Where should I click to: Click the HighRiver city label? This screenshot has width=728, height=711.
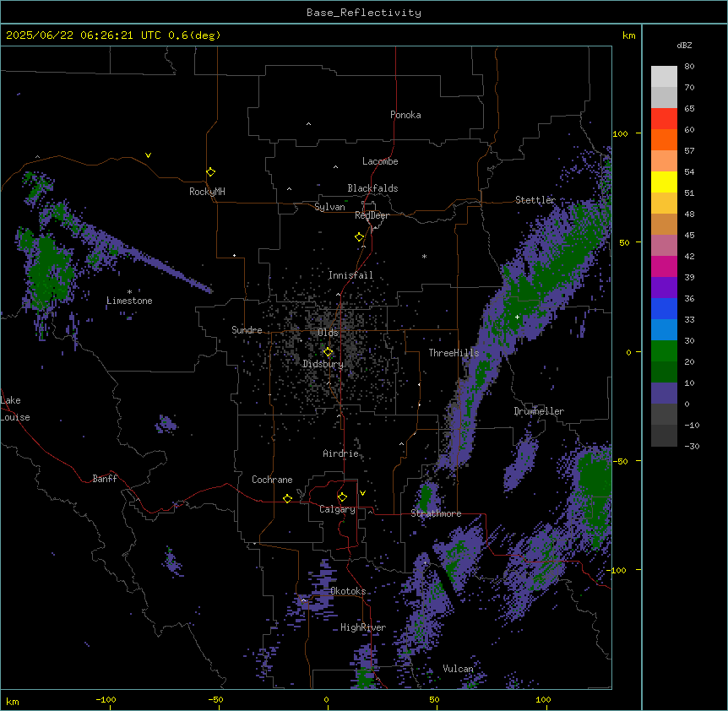(363, 627)
